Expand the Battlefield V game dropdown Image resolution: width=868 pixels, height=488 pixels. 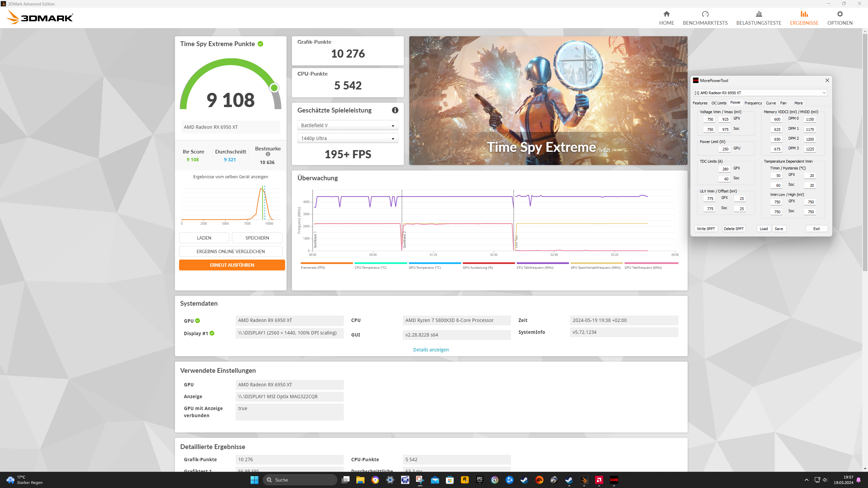click(348, 125)
